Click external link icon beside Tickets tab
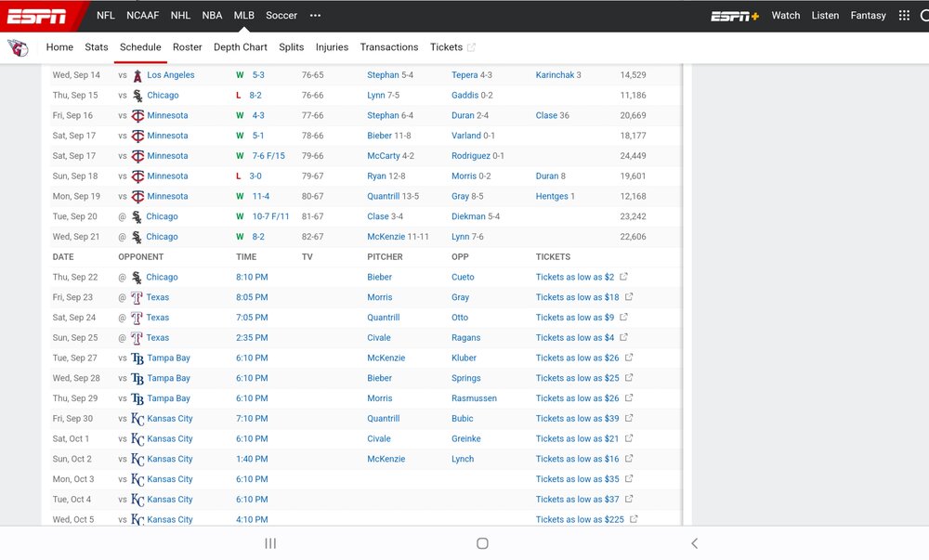 coord(471,47)
